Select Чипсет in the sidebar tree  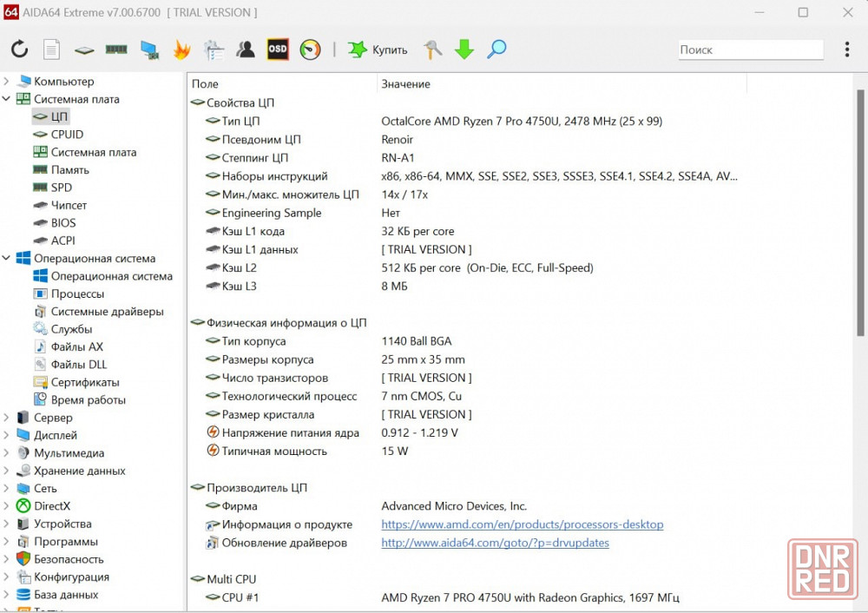(69, 205)
